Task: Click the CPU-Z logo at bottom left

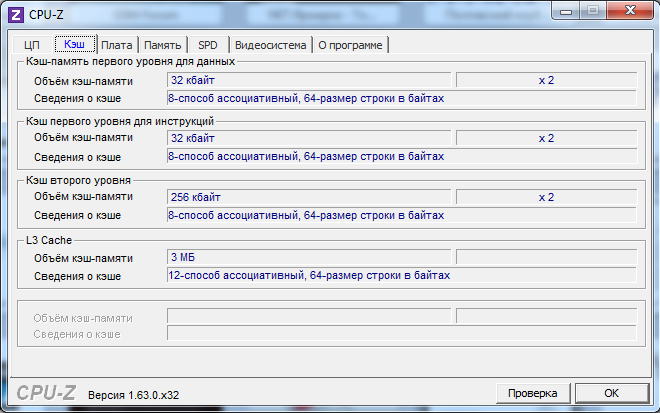Action: click(x=48, y=393)
